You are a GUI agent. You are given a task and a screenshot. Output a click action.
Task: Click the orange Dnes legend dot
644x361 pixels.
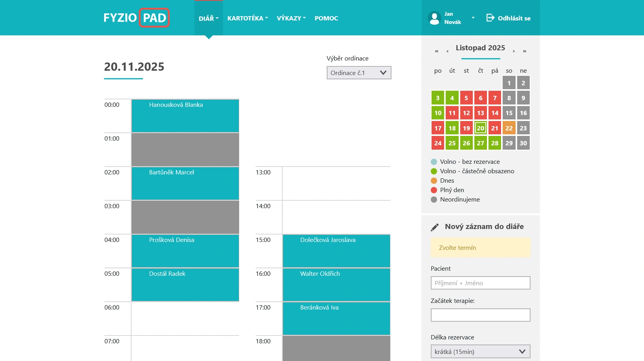pos(434,180)
